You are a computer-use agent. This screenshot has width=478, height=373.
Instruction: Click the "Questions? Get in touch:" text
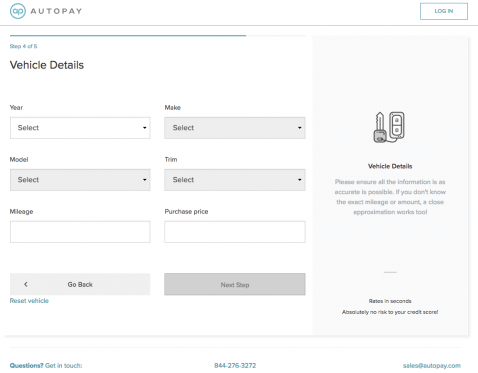coord(46,366)
